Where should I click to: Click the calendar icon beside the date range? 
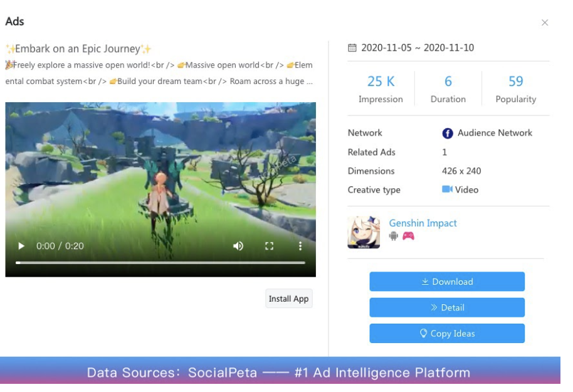(352, 48)
